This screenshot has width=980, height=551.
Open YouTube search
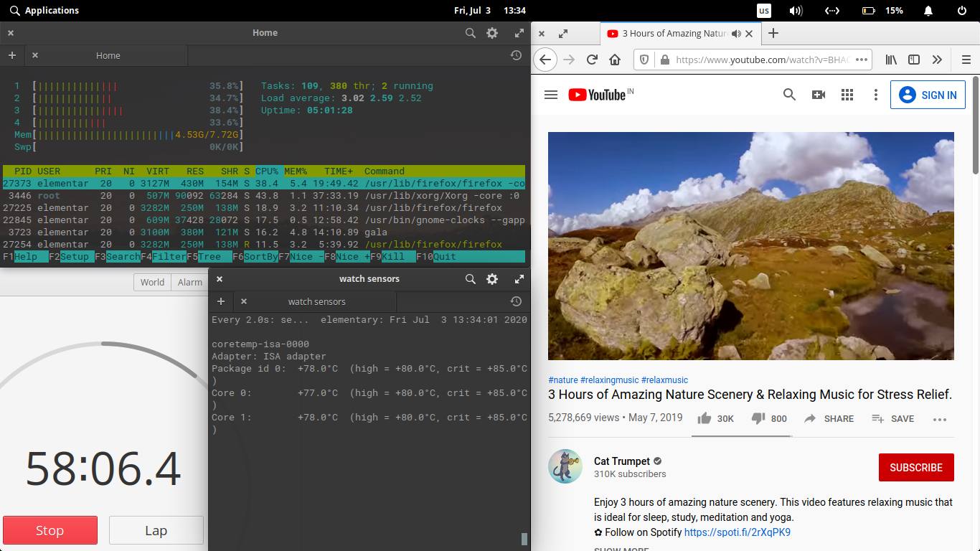[789, 95]
